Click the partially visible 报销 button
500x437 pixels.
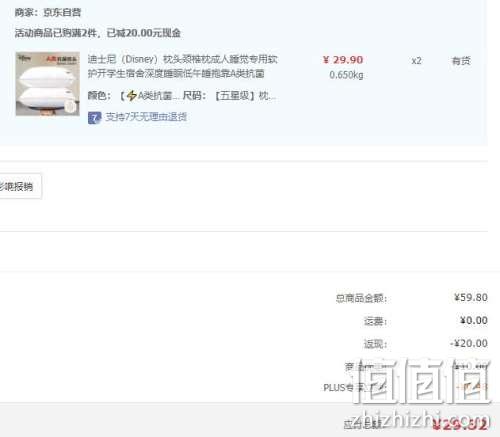(x=18, y=186)
